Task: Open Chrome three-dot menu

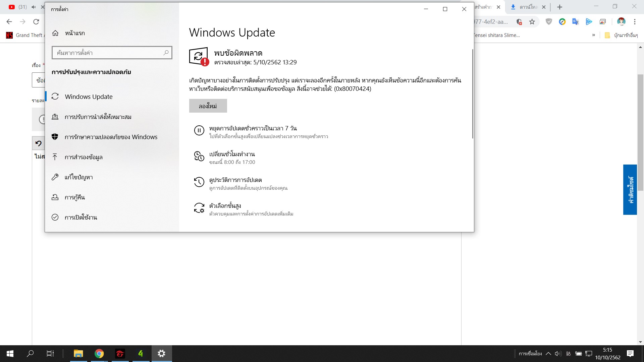Action: click(x=635, y=22)
